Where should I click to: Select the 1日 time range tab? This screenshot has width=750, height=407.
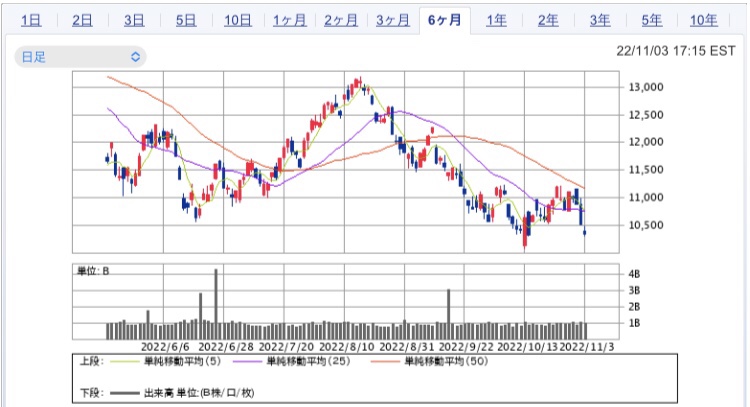(31, 20)
